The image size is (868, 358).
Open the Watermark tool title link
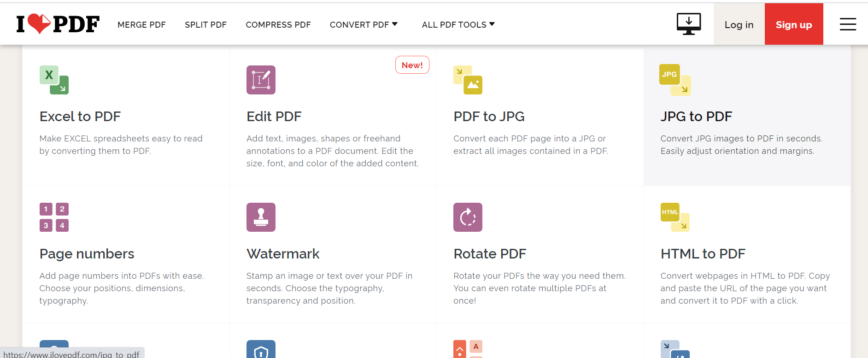click(x=283, y=254)
